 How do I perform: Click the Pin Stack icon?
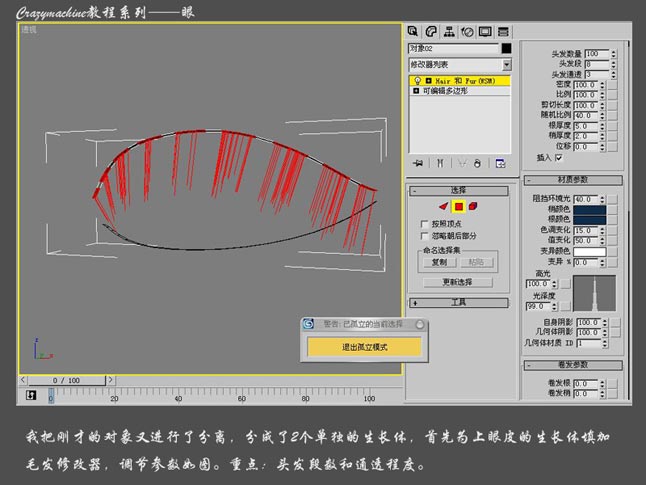click(x=418, y=164)
